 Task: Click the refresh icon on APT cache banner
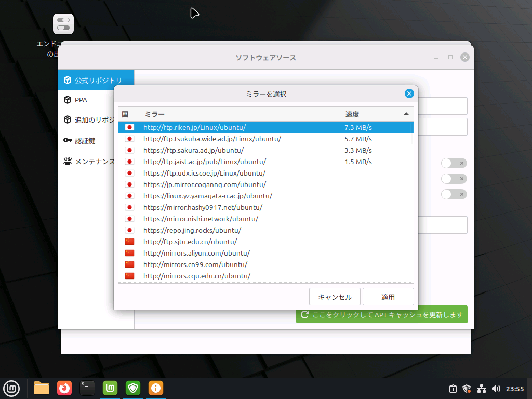(305, 315)
